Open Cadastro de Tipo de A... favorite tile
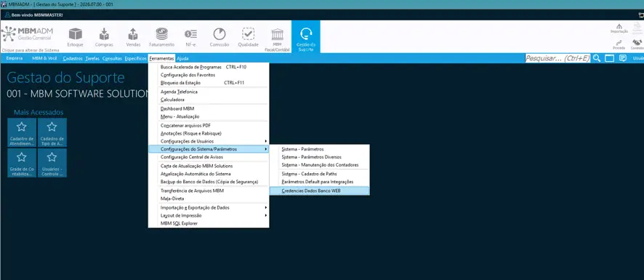644x280 pixels. click(52, 132)
